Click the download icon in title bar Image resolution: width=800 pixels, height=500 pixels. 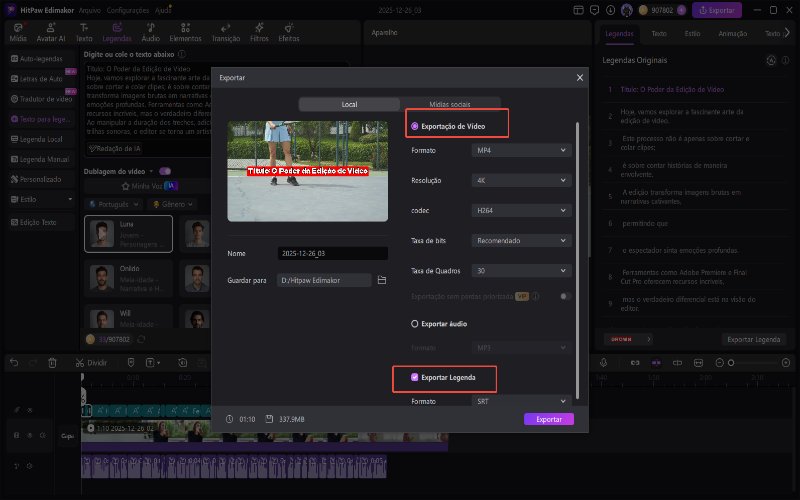tap(611, 10)
